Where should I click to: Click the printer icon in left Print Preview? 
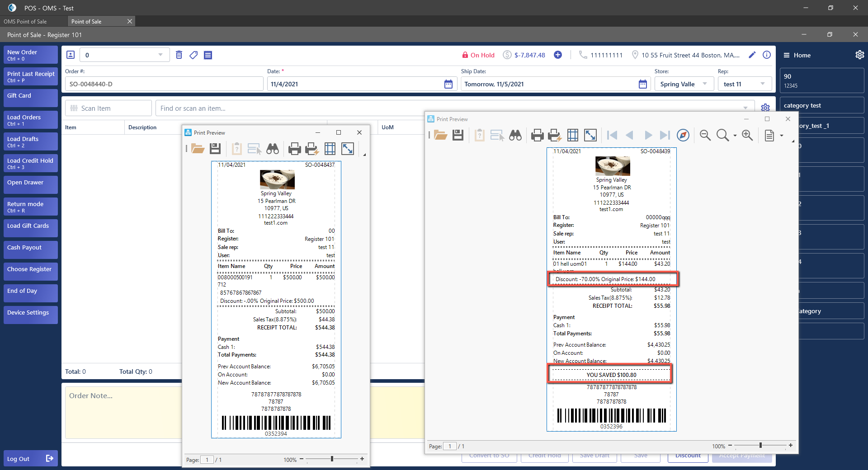point(295,149)
